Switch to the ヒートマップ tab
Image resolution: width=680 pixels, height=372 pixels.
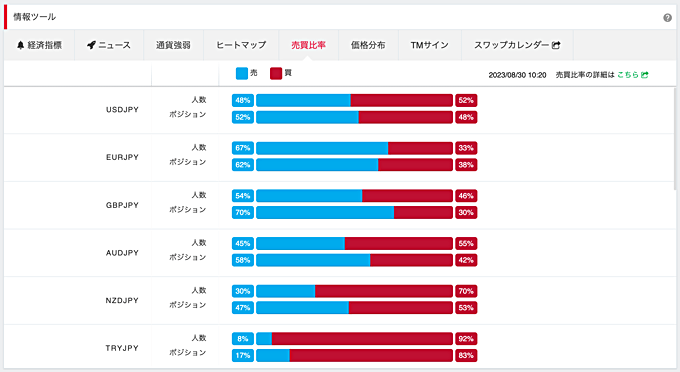pos(241,45)
